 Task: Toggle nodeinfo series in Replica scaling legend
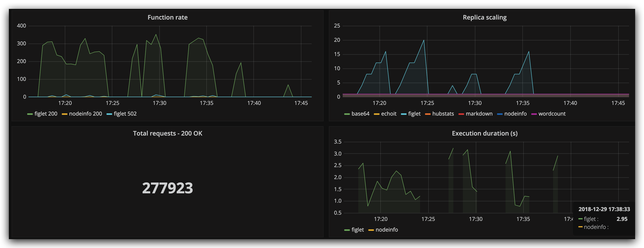pyautogui.click(x=515, y=114)
